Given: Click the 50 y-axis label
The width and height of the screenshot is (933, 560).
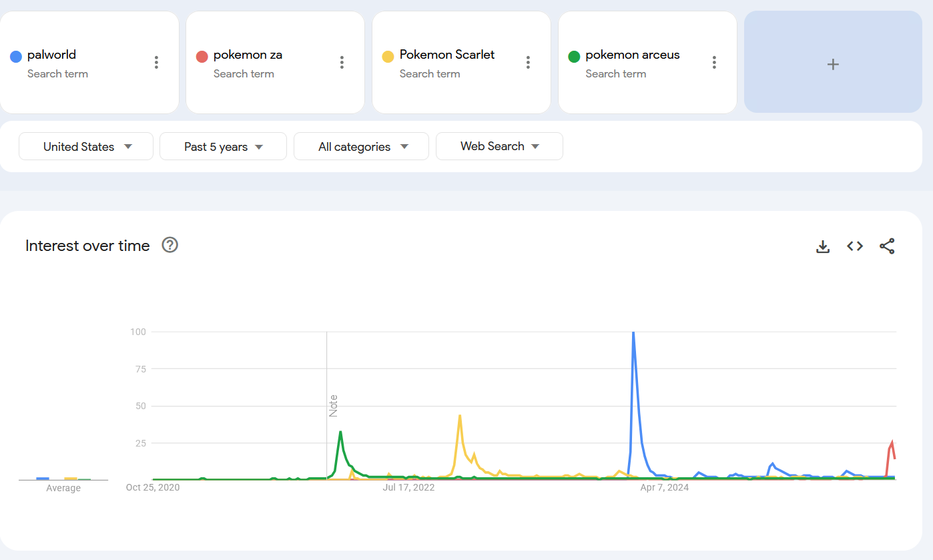Looking at the screenshot, I should (x=141, y=406).
